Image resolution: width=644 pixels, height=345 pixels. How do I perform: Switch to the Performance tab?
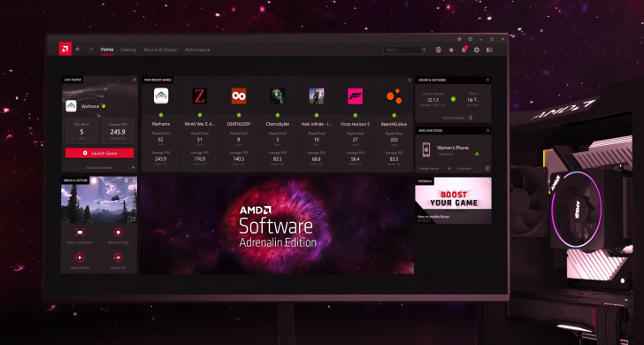(x=197, y=50)
